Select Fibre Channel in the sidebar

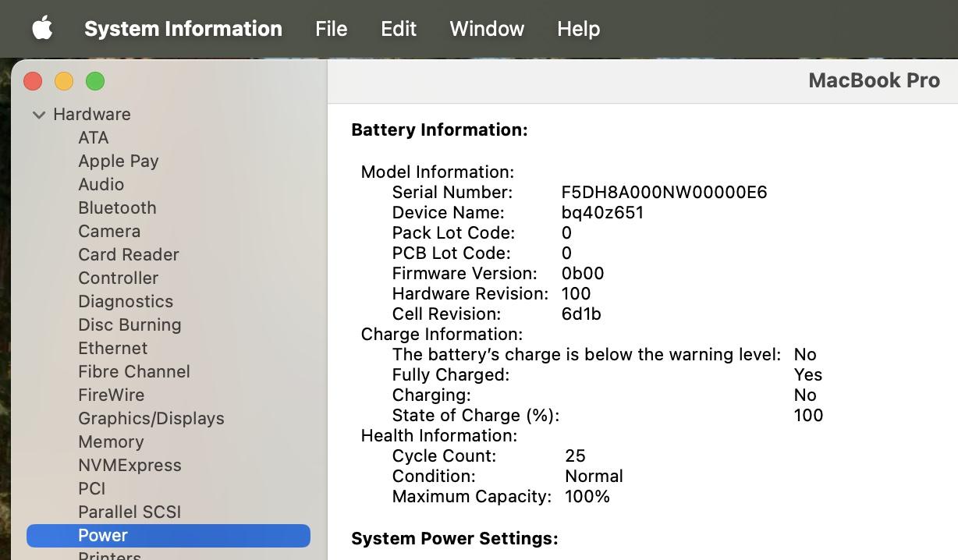tap(134, 371)
